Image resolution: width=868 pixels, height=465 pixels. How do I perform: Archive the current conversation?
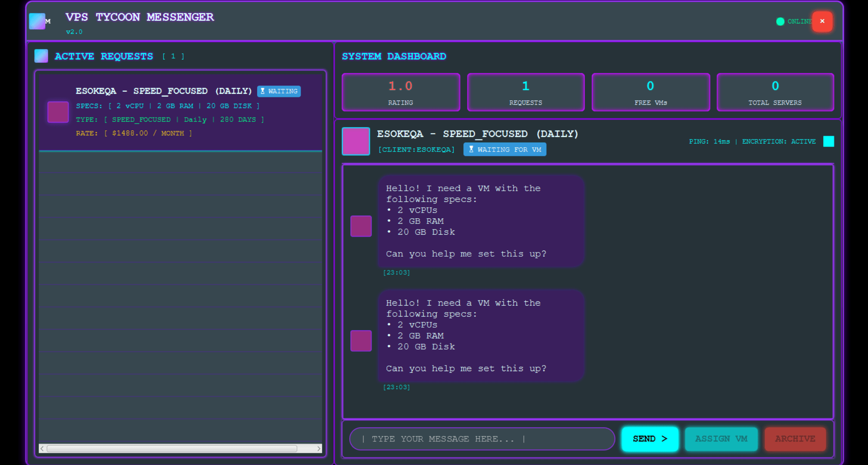795,439
